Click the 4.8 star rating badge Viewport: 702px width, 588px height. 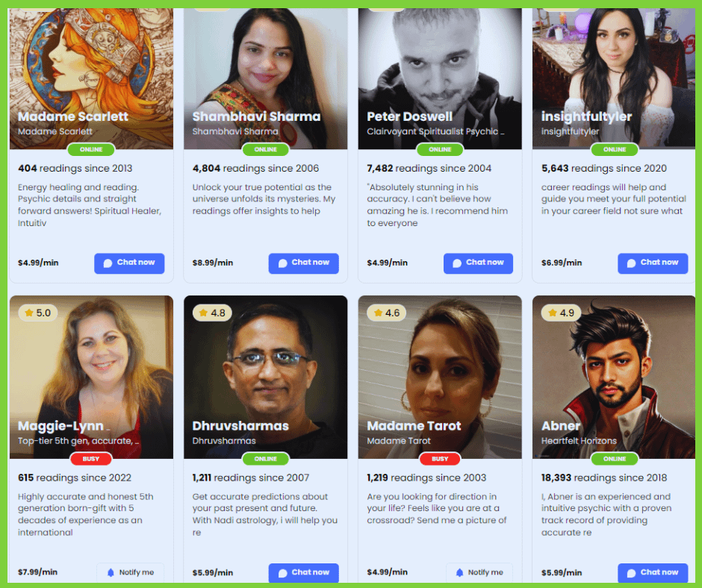coord(212,313)
